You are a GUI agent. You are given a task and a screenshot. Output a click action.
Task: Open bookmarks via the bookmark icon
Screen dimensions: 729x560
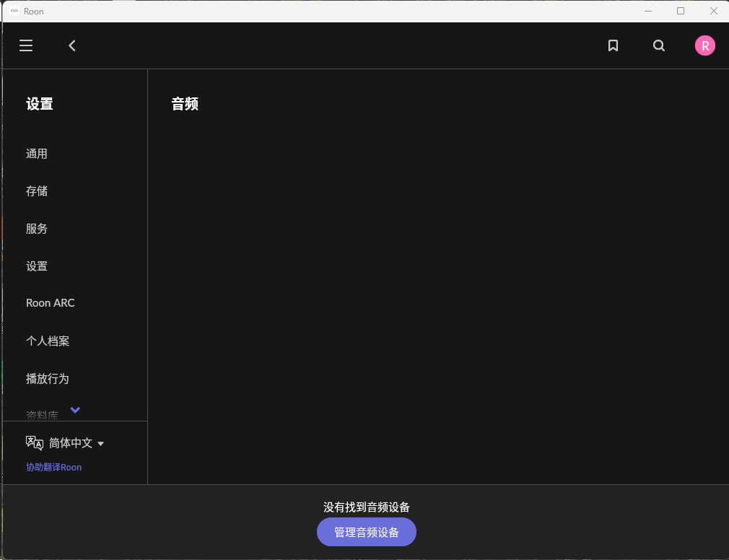[613, 45]
